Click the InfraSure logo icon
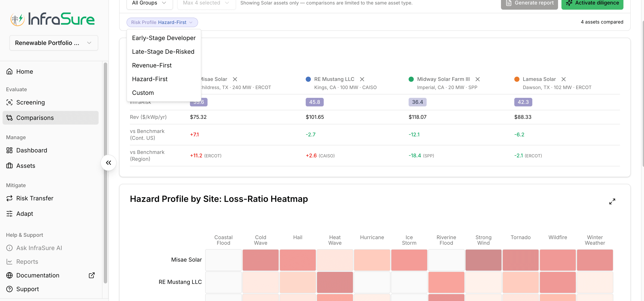Viewport: 644px width, 301px height. 18,19
